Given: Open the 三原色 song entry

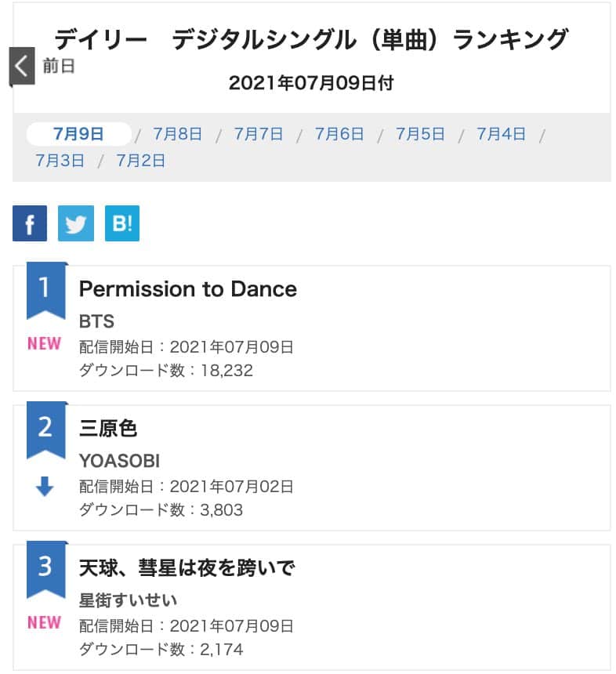Looking at the screenshot, I should point(108,429).
